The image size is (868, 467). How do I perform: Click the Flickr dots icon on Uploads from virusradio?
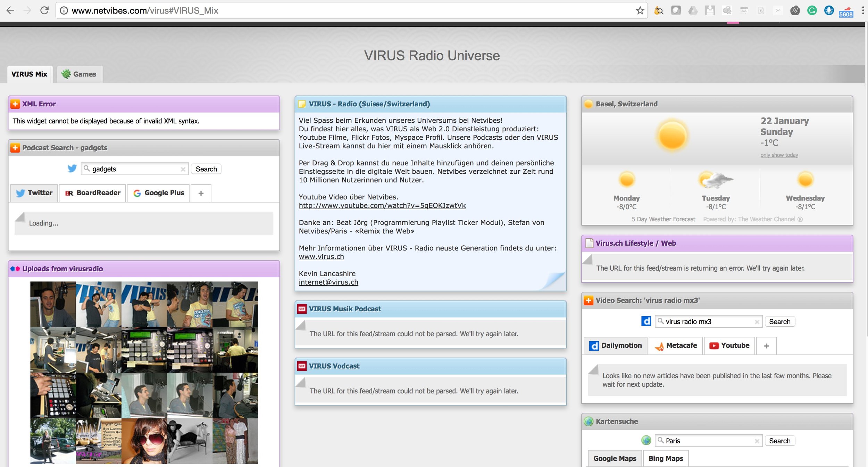pos(15,269)
